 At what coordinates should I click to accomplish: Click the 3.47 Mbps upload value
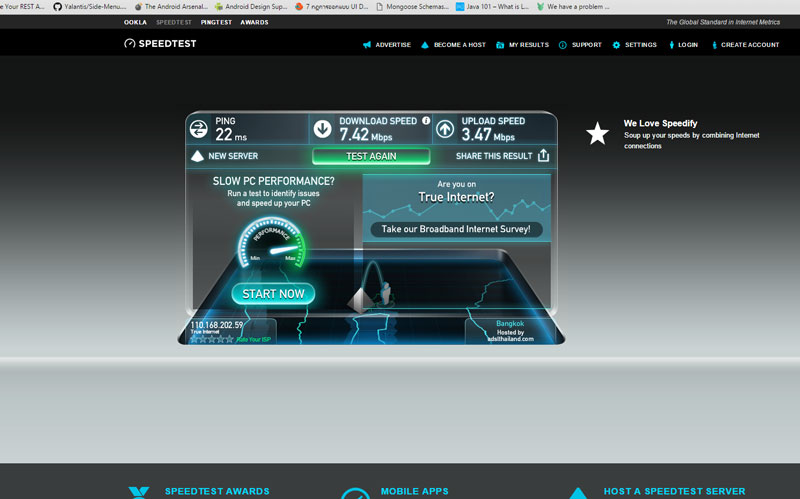(x=488, y=135)
